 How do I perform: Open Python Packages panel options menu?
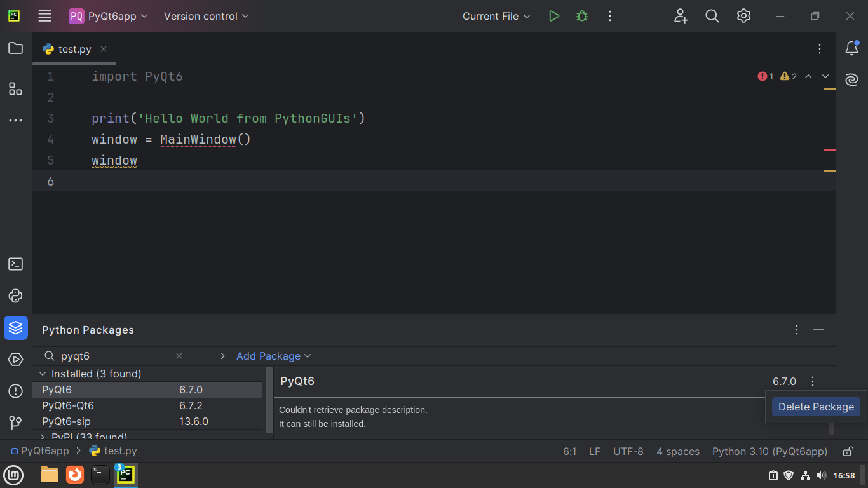click(x=797, y=330)
